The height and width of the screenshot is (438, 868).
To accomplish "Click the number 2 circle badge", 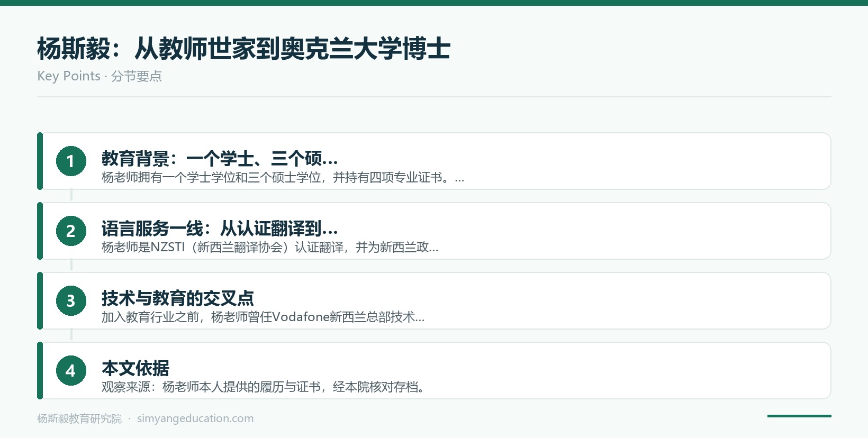I will click(x=71, y=231).
